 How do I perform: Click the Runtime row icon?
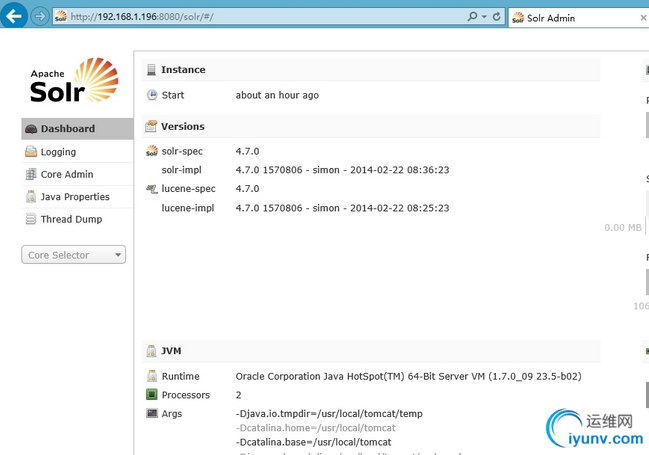click(152, 376)
